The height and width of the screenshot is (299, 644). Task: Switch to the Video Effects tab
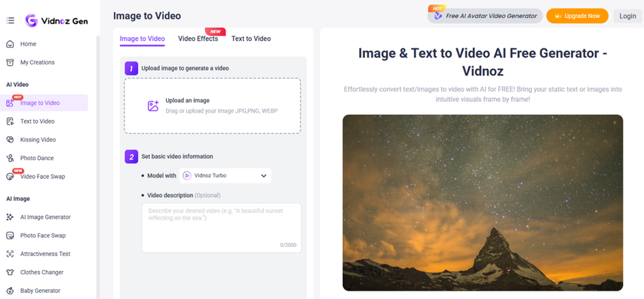point(198,39)
